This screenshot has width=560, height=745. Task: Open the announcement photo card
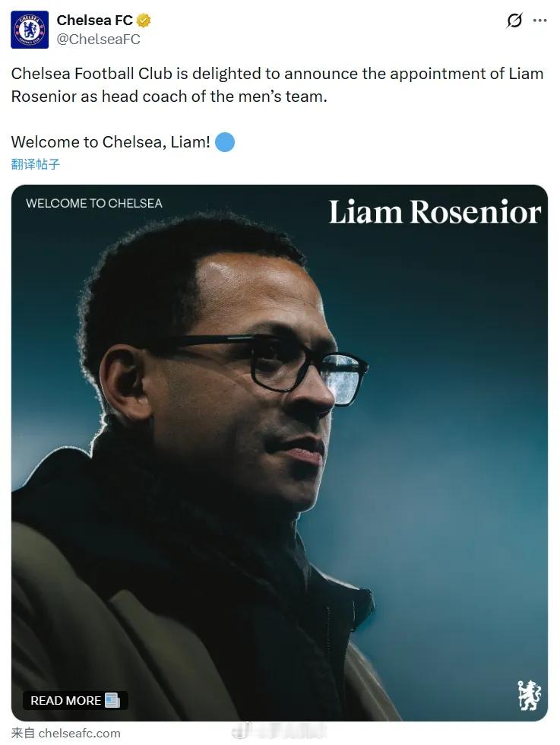click(280, 453)
